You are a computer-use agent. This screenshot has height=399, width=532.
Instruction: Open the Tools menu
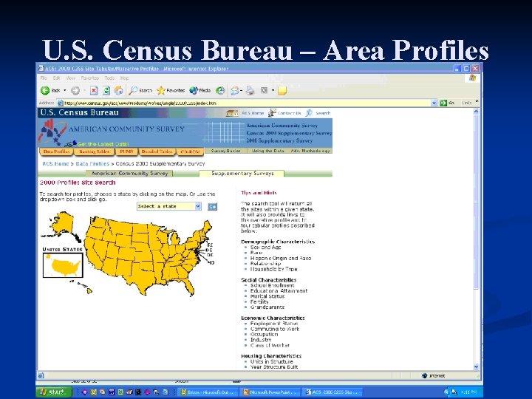click(x=109, y=78)
